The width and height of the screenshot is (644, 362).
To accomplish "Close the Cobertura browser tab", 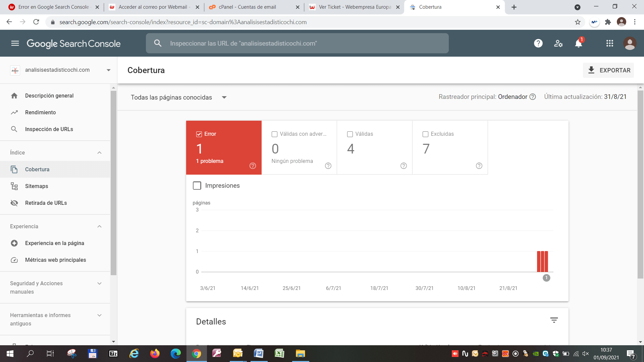I will coord(498,7).
